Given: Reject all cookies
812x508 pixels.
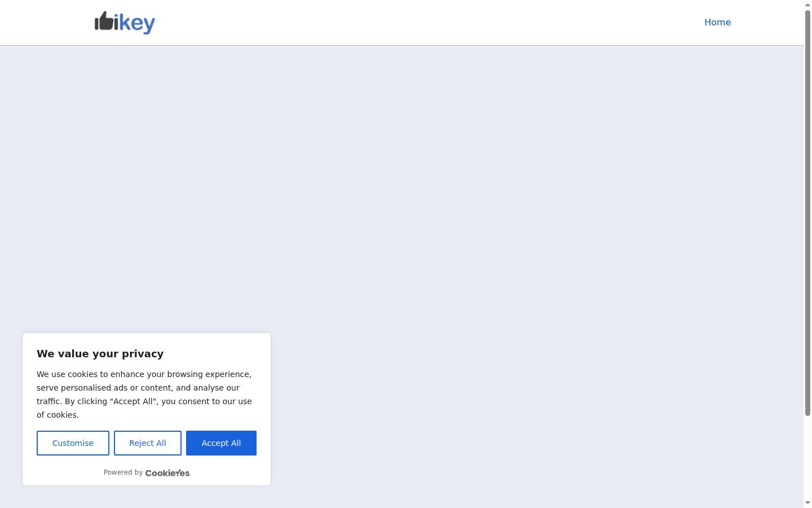Looking at the screenshot, I should [148, 443].
